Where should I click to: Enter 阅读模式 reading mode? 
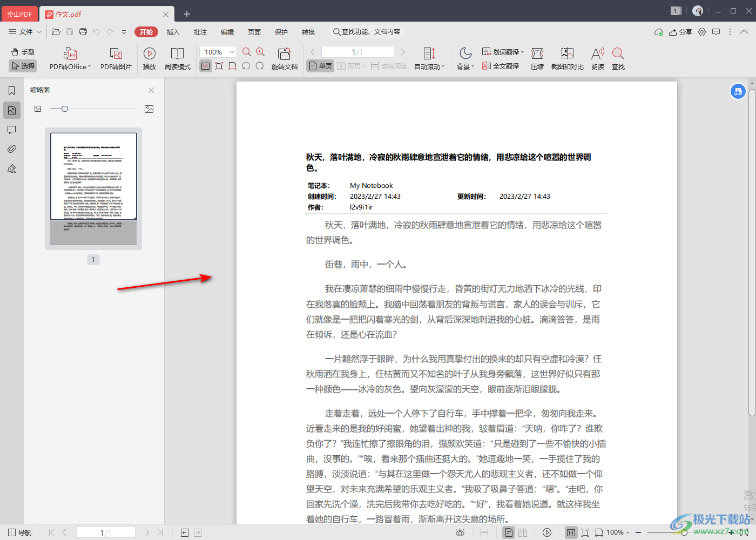click(178, 59)
